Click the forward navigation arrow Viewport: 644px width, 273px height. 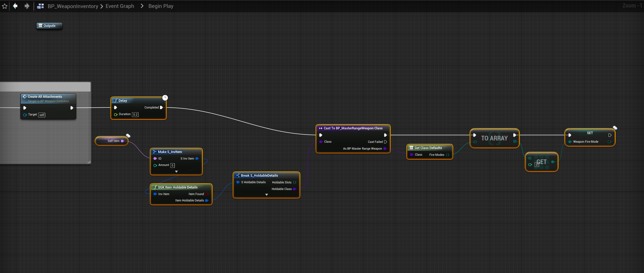pyautogui.click(x=27, y=6)
